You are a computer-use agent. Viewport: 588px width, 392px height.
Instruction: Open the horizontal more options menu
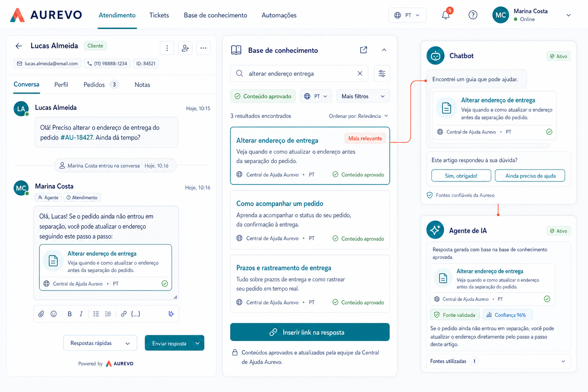pyautogui.click(x=203, y=48)
